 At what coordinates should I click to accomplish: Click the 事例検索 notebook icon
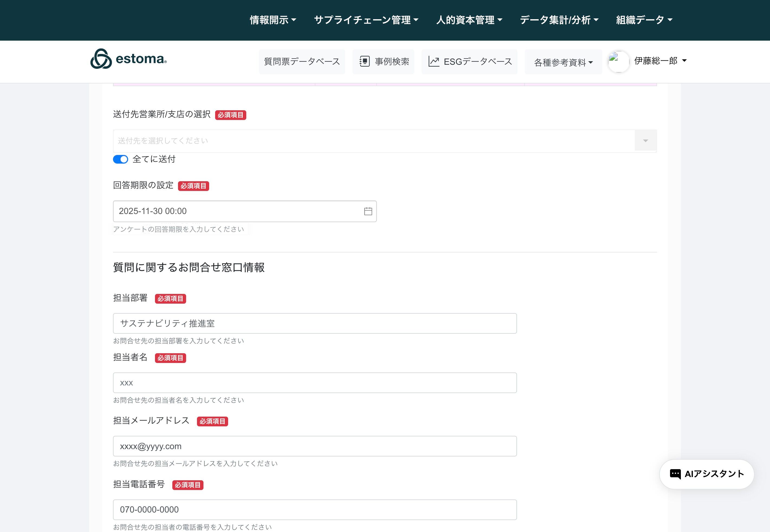coord(364,62)
